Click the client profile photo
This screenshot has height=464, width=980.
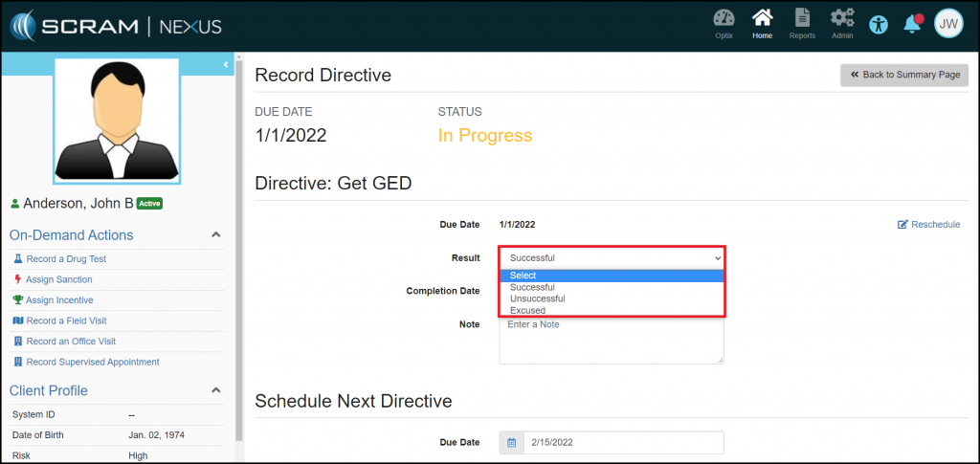[x=117, y=122]
